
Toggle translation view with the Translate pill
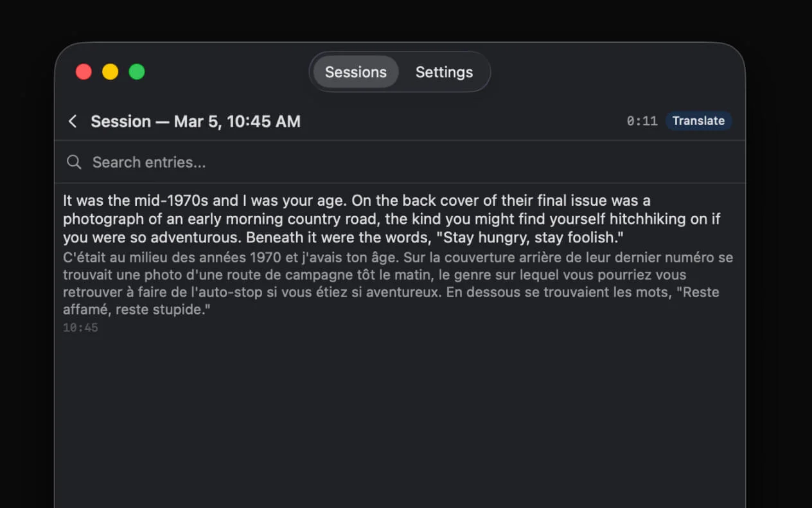[698, 120]
